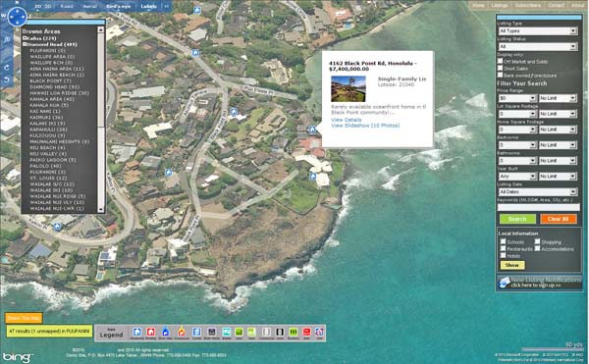Click the orange Clear All button
This screenshot has height=364, width=589.
559,219
